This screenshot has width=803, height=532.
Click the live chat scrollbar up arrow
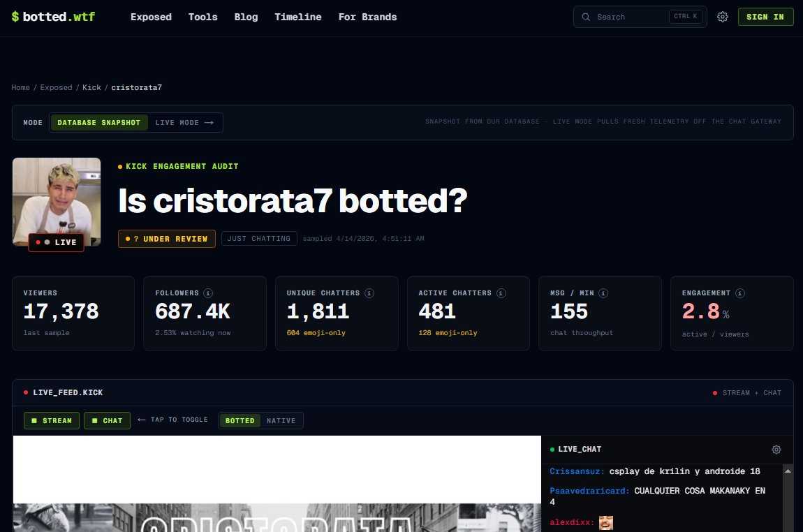(788, 471)
